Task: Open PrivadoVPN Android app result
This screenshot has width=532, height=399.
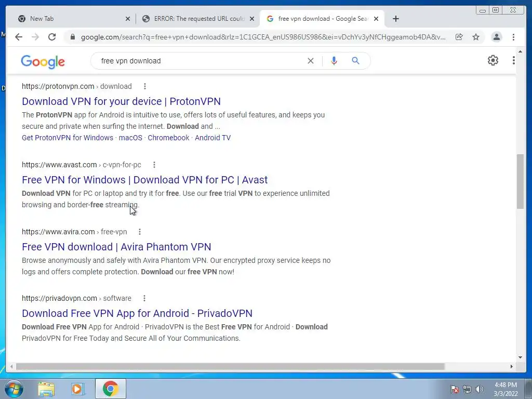Action: pos(137,313)
